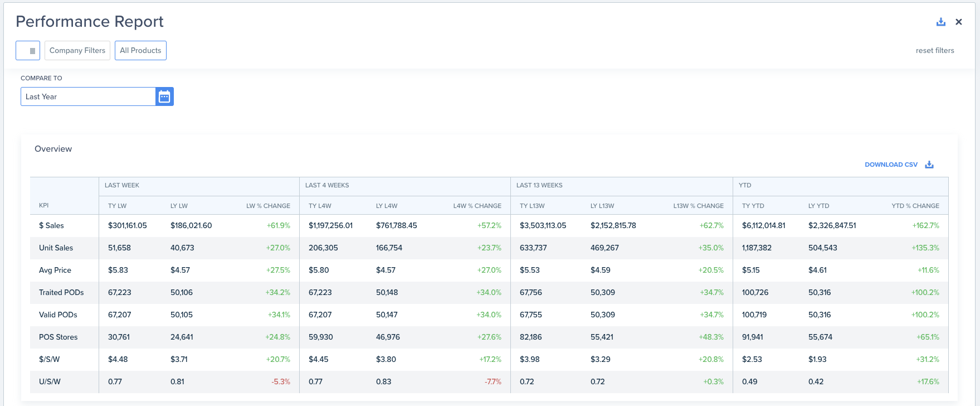The height and width of the screenshot is (406, 980).
Task: Click the +11.6% change value
Action: tap(928, 270)
